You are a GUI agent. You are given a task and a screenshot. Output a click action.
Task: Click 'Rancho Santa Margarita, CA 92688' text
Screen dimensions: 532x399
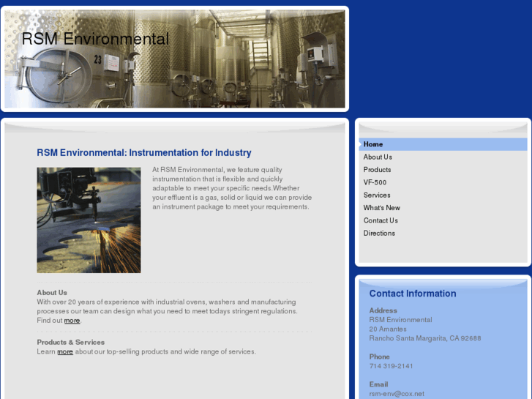425,338
